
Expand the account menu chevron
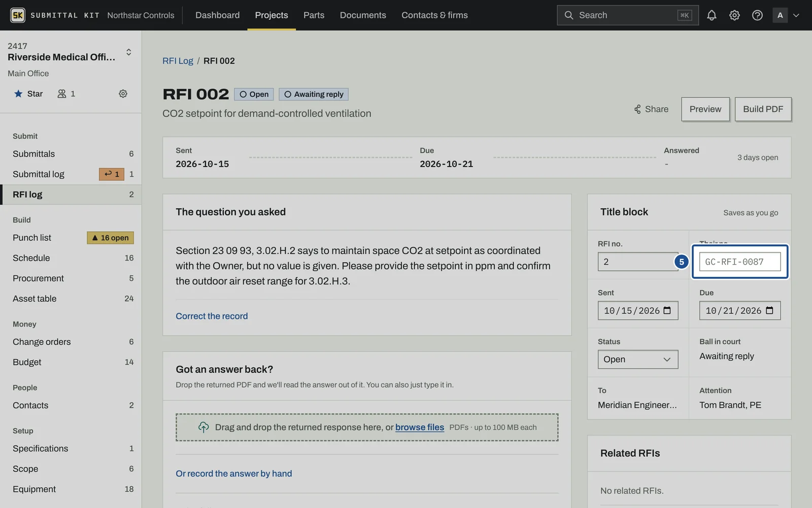[796, 15]
